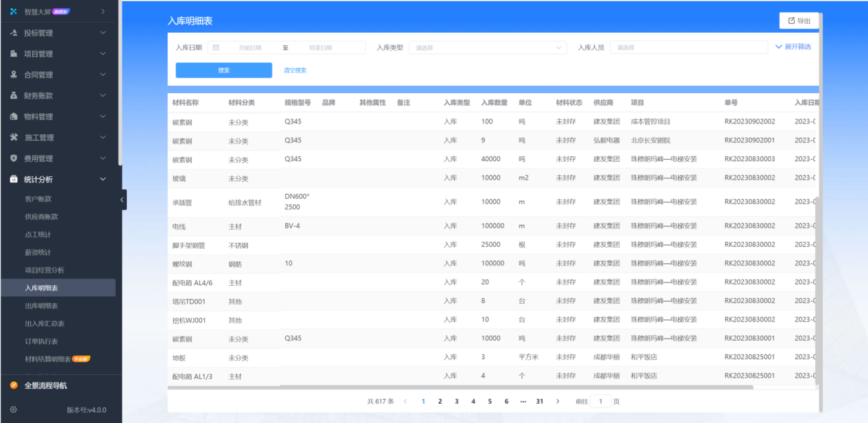This screenshot has width=868, height=423.
Task: Click the 搜索 search button
Action: tap(223, 70)
